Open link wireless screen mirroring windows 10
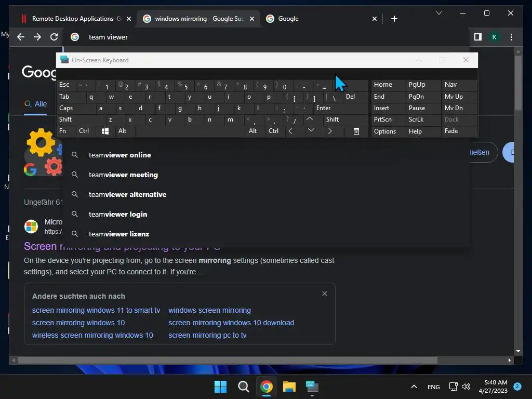Image resolution: width=532 pixels, height=399 pixels. 92,335
